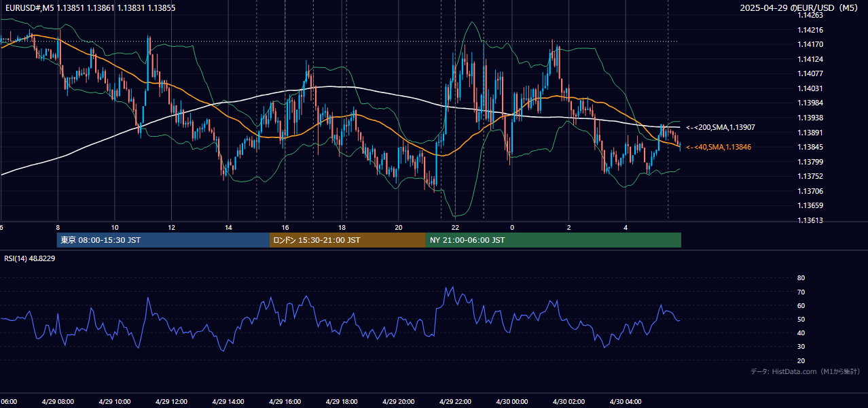
Task: Click price axis value 1.14077
Action: tap(810, 73)
